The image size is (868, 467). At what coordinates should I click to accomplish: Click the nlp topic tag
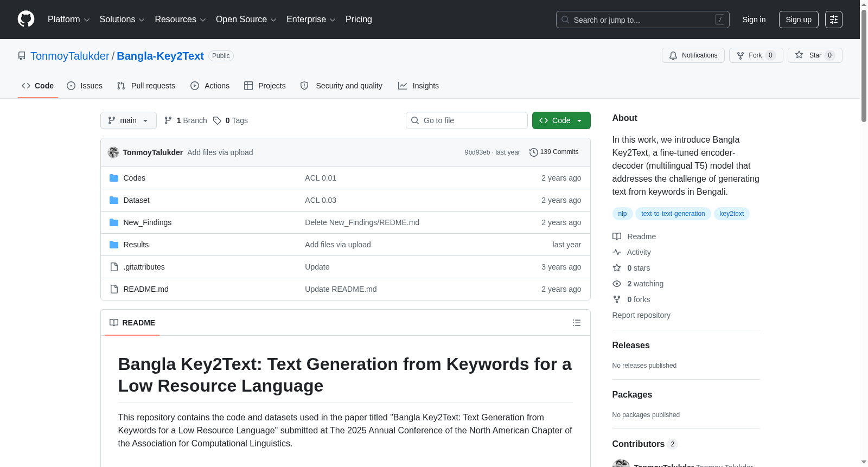click(x=622, y=214)
